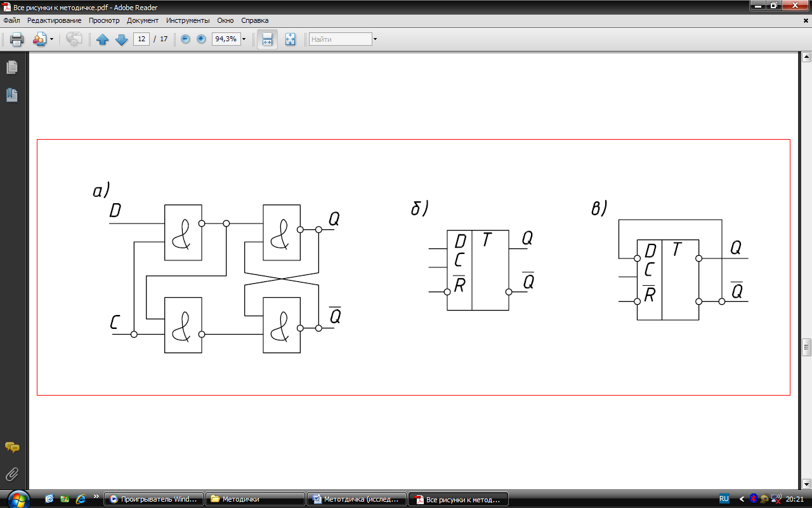Open the Редактирование menu

(x=54, y=20)
